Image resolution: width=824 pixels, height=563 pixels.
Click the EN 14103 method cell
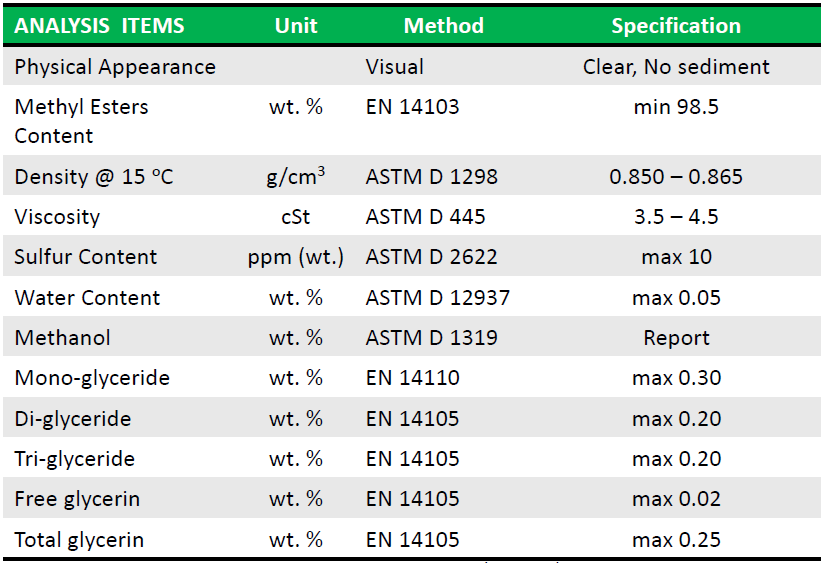pyautogui.click(x=413, y=107)
